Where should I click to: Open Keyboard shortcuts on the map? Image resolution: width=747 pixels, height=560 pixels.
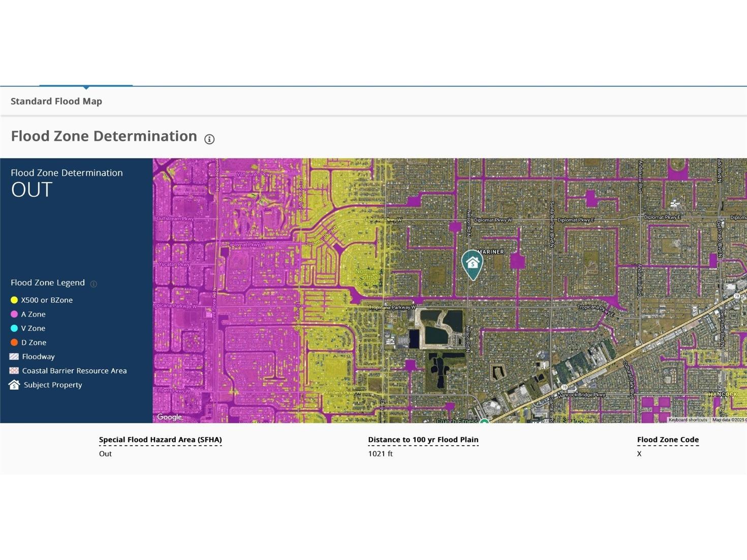click(688, 420)
